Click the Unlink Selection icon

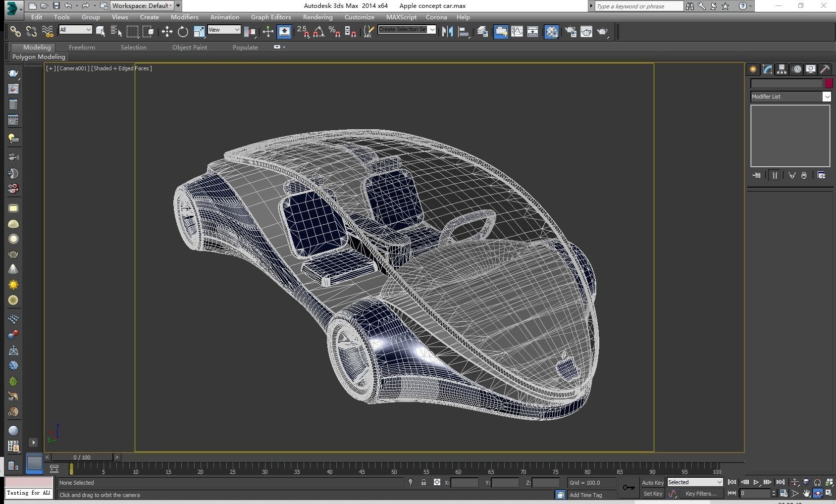click(31, 32)
